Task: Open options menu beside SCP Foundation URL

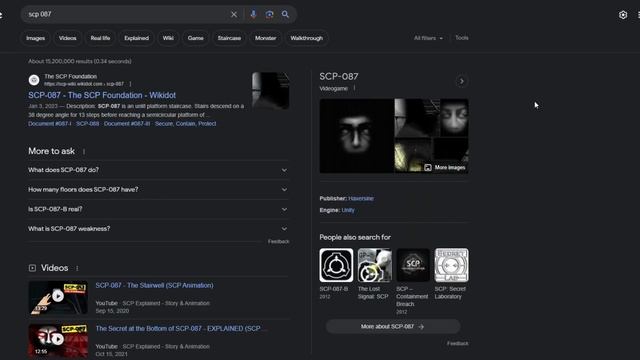Action: pyautogui.click(x=131, y=84)
